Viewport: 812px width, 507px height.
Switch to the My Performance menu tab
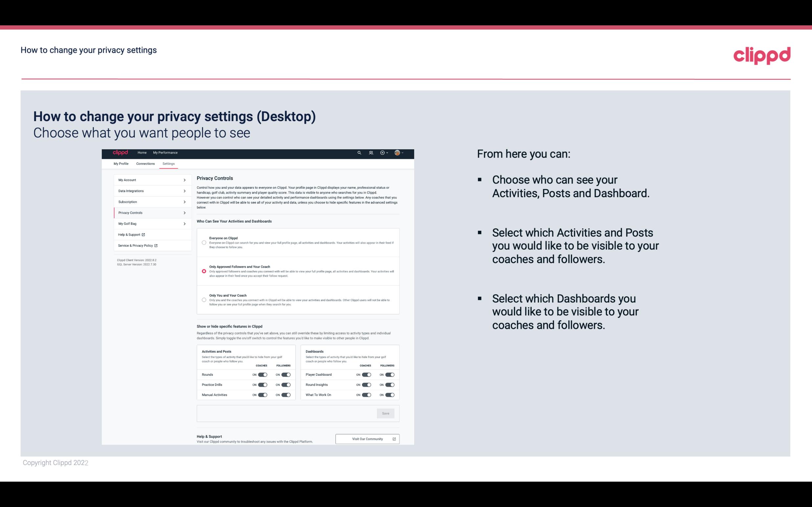[166, 153]
